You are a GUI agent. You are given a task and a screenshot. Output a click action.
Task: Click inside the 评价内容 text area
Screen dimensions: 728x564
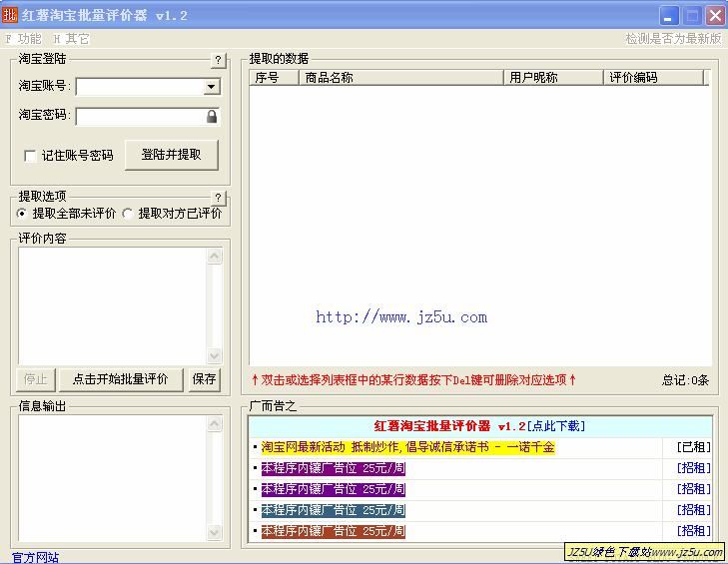pos(112,305)
